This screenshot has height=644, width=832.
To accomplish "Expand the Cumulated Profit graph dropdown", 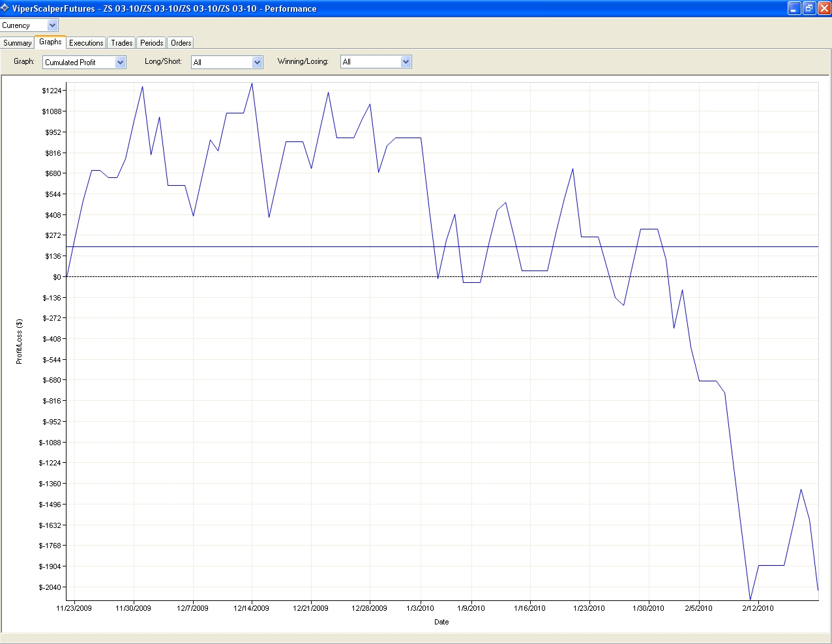I will [84, 62].
